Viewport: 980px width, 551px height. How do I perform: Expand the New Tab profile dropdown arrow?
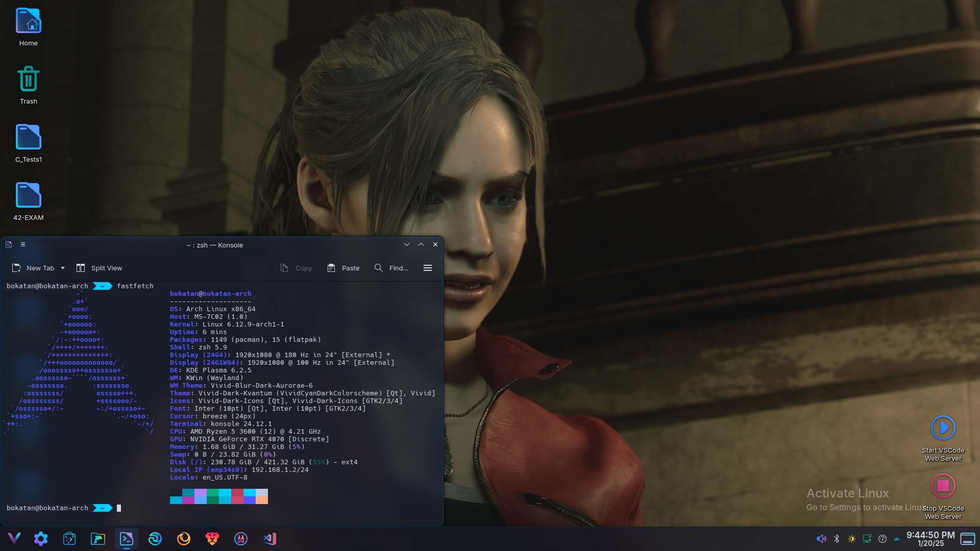[63, 268]
